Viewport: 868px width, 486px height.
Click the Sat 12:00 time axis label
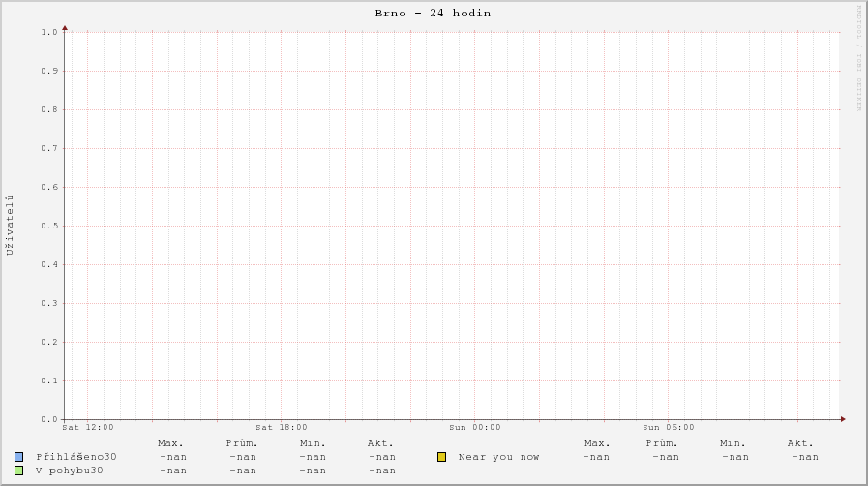(x=87, y=427)
